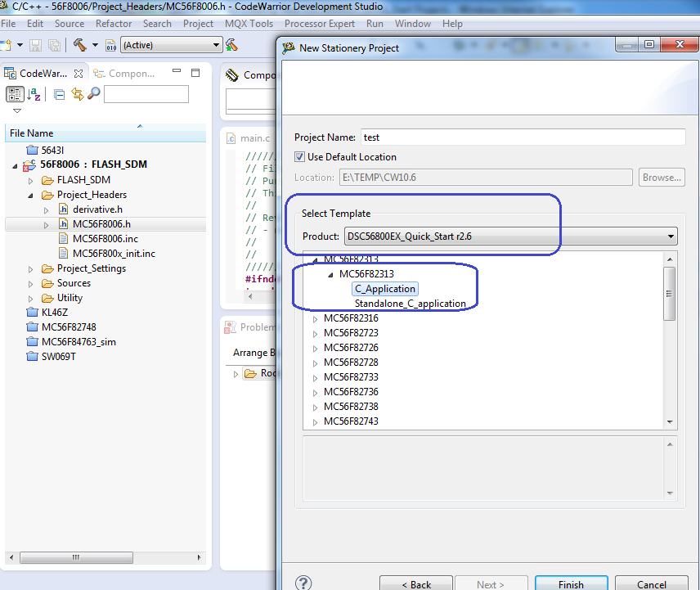The width and height of the screenshot is (700, 590).
Task: Click the projects panel filter text field
Action: point(146,94)
